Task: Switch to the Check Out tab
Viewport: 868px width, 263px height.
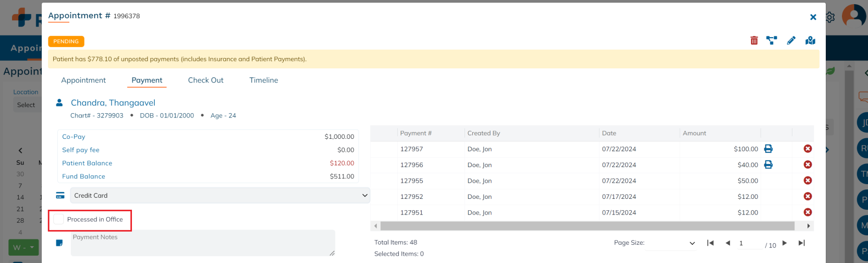Action: pyautogui.click(x=205, y=80)
